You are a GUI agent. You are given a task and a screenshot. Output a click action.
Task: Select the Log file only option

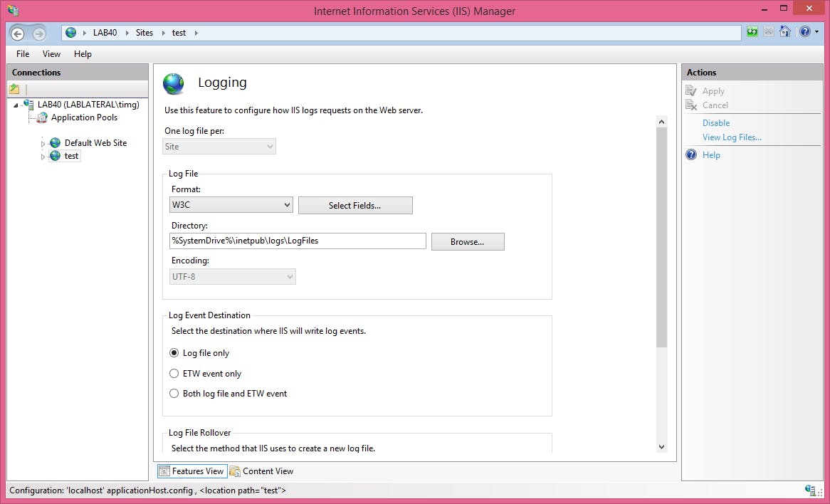(x=174, y=353)
